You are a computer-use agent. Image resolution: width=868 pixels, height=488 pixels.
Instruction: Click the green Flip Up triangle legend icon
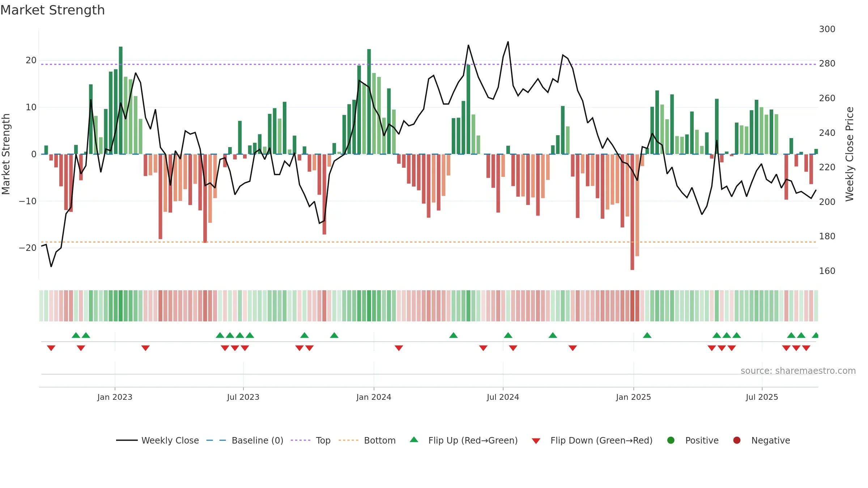coord(414,440)
